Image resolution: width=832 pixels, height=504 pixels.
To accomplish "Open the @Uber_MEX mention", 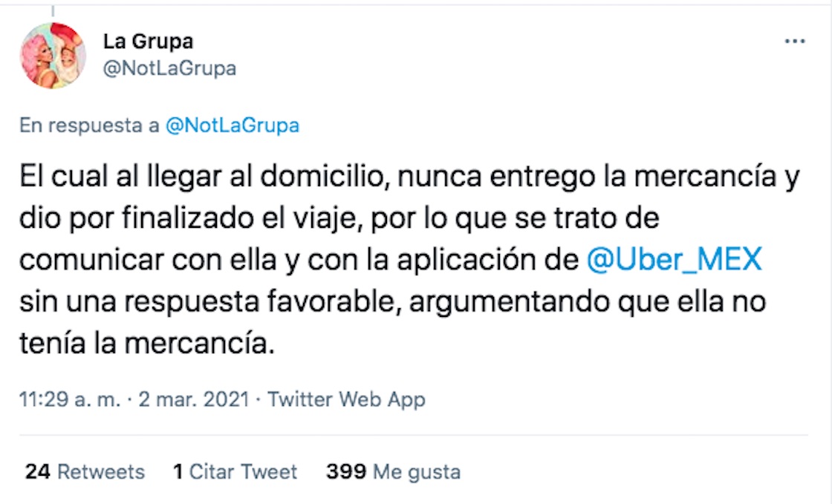I will coord(675,261).
